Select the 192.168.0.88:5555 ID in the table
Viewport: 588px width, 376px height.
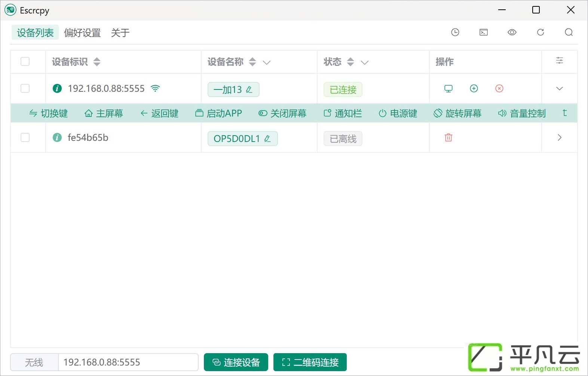tap(106, 88)
